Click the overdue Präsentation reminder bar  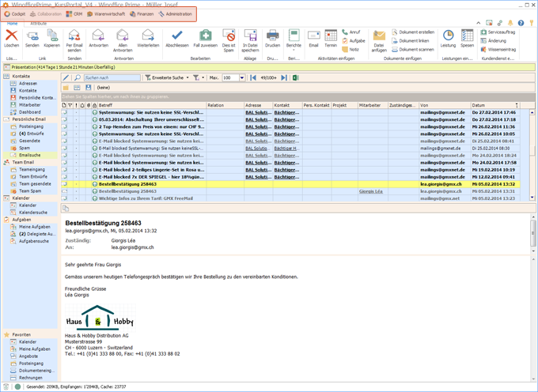click(x=269, y=67)
